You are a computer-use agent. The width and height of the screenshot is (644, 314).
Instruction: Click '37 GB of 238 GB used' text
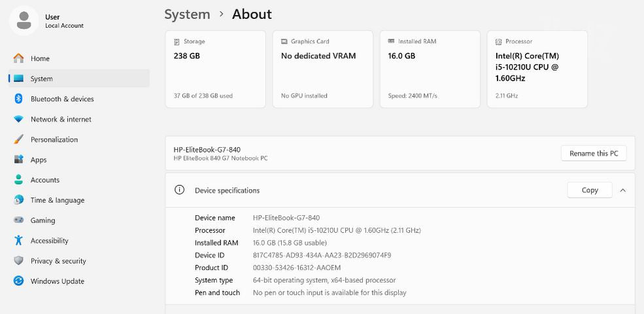(203, 96)
